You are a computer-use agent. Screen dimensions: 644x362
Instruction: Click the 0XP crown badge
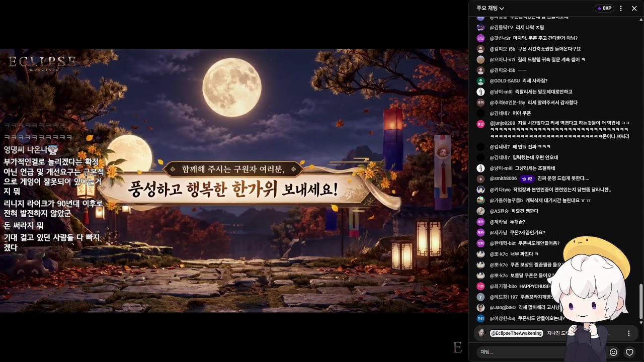coord(604,8)
